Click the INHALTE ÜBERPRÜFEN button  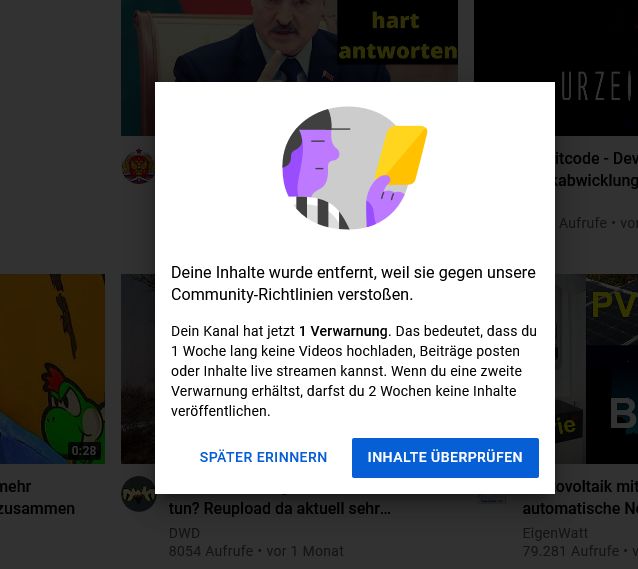445,457
